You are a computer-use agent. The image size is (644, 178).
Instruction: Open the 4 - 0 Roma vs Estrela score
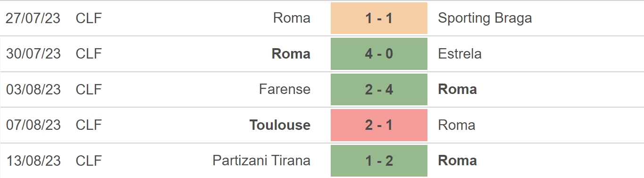point(379,54)
